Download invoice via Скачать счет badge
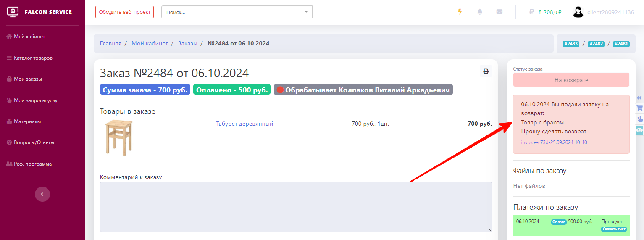 614,229
